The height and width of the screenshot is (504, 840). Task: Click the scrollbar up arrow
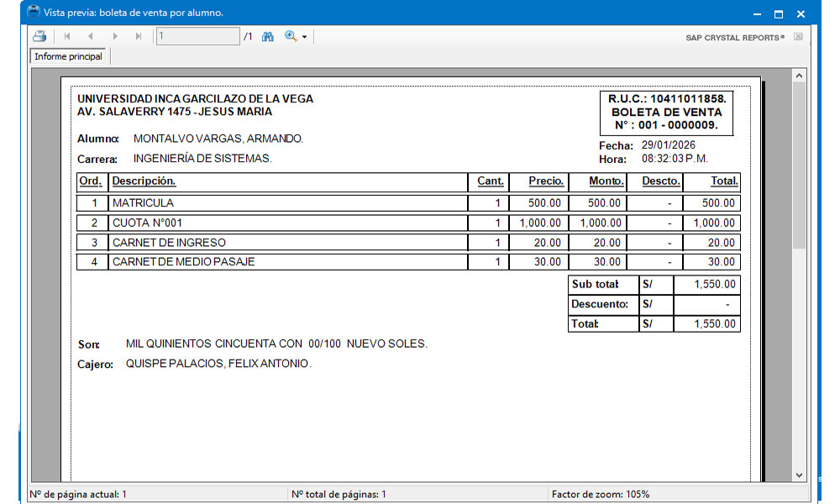800,76
